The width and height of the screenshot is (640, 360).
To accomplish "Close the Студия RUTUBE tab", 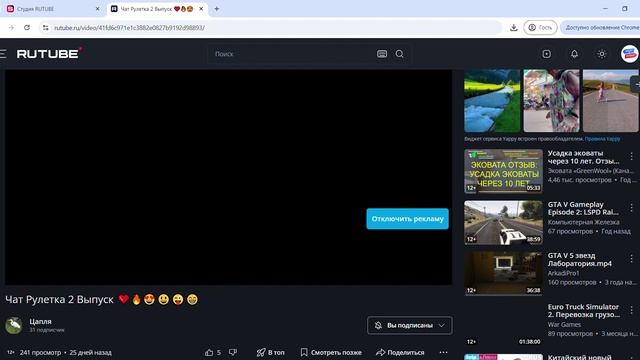I will click(x=97, y=9).
